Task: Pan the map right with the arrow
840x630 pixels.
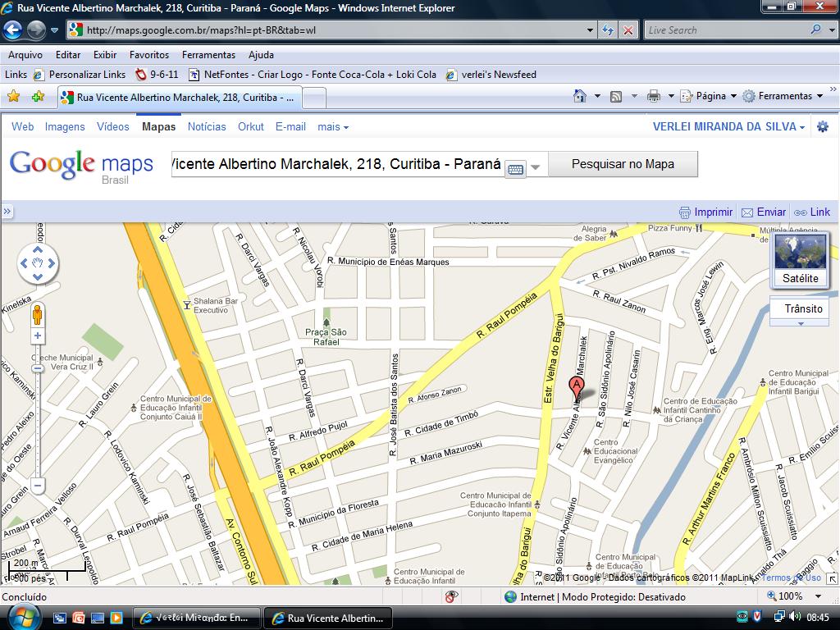Action: tap(52, 263)
